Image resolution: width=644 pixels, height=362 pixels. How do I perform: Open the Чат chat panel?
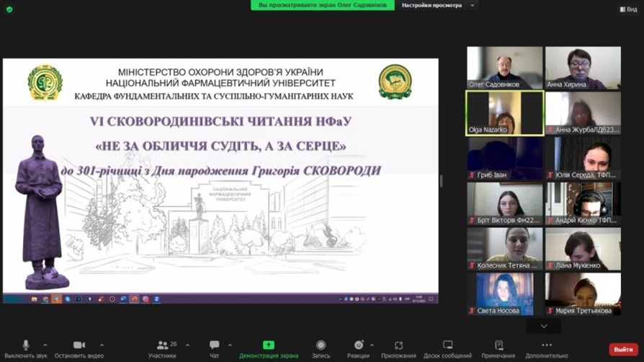click(x=214, y=349)
